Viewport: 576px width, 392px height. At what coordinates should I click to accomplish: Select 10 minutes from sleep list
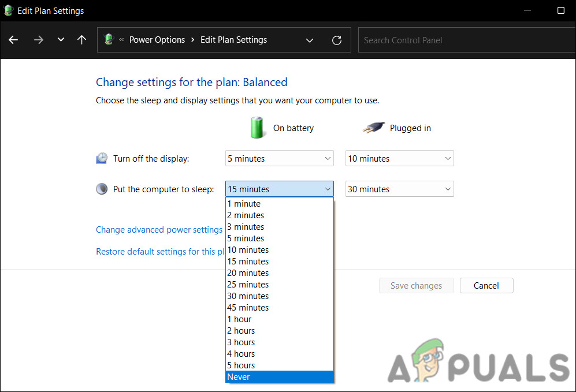coord(279,250)
